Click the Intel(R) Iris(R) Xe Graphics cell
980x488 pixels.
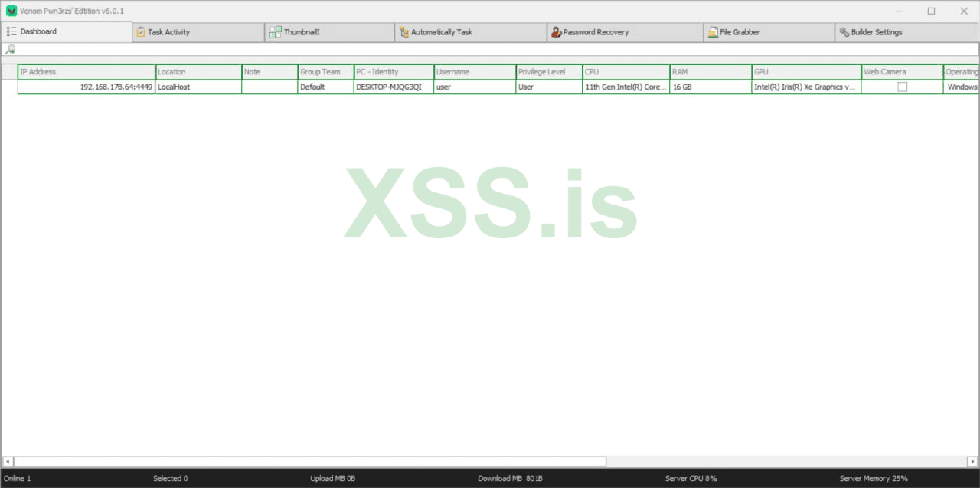point(806,87)
